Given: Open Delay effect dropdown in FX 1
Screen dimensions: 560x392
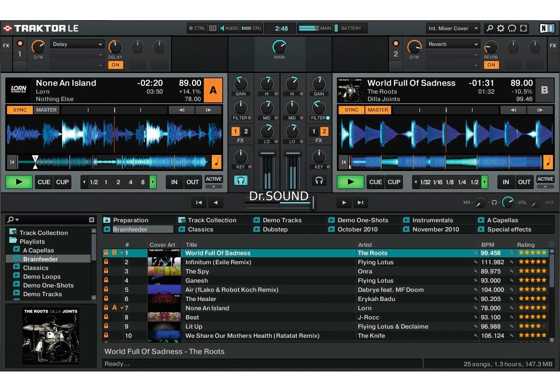Looking at the screenshot, I should (77, 44).
